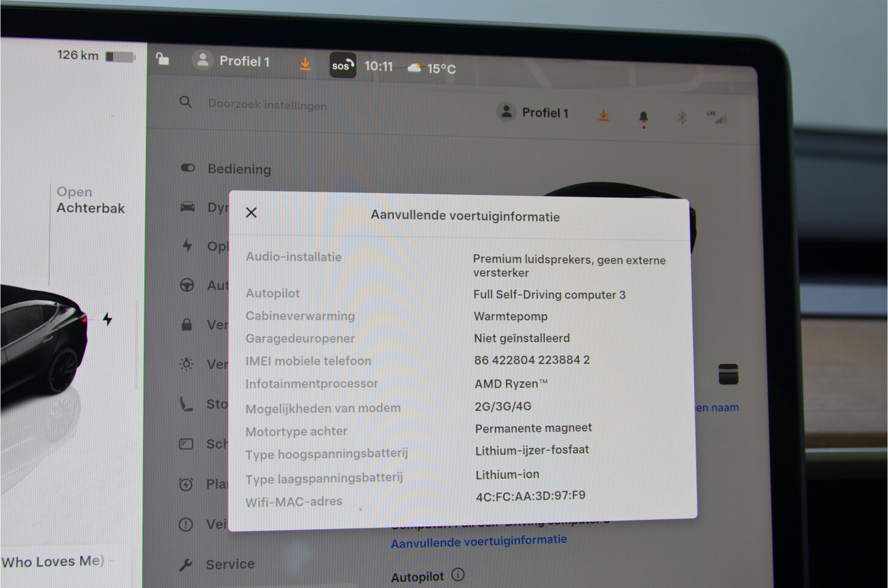888x588 pixels.
Task: Click the info icon next to Autopilot
Action: pyautogui.click(x=457, y=575)
